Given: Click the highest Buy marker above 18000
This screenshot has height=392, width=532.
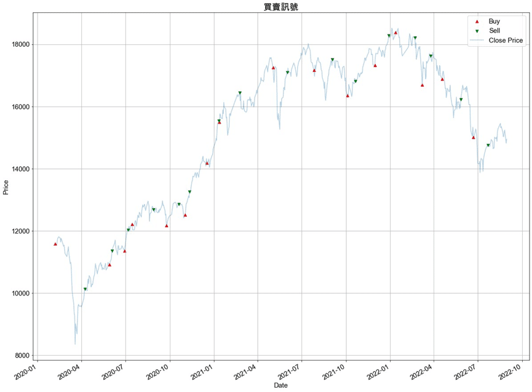Looking at the screenshot, I should (x=395, y=33).
